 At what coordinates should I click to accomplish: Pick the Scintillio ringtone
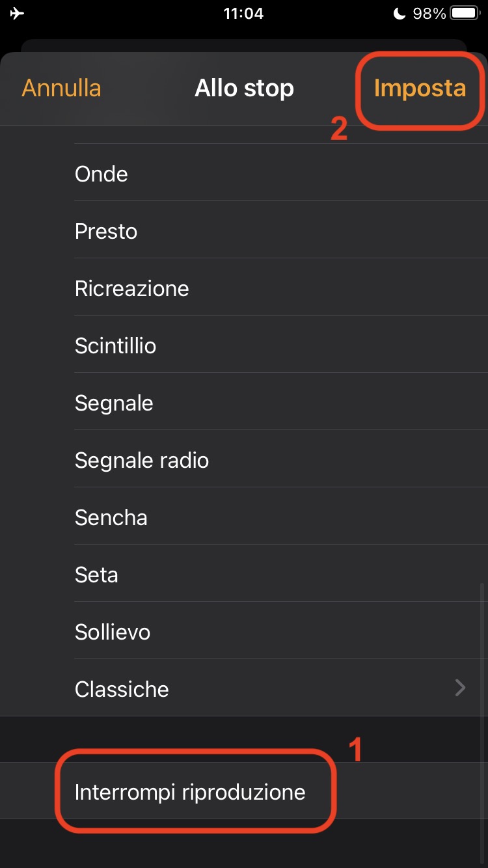[x=115, y=346]
